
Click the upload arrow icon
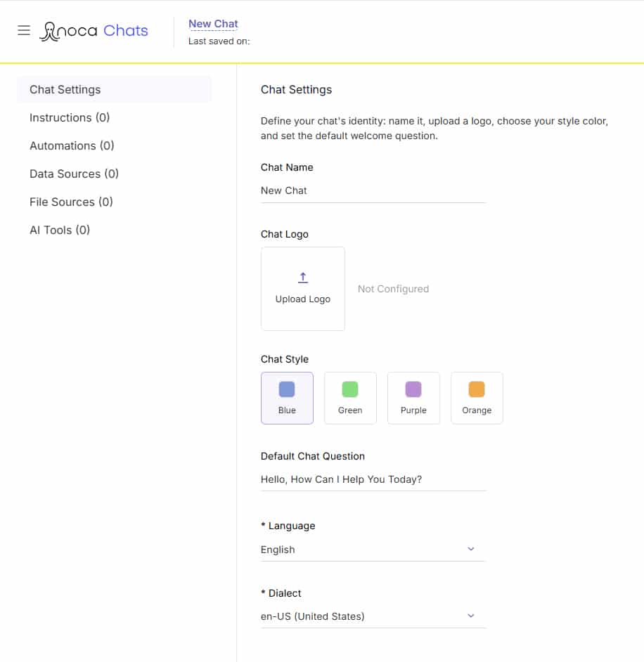(x=303, y=278)
